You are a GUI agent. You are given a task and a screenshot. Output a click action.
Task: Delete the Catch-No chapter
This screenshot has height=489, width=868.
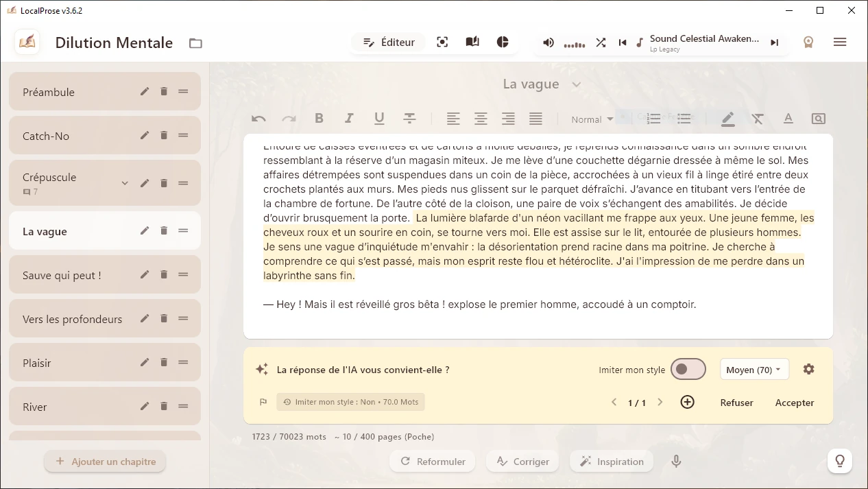[x=164, y=135]
